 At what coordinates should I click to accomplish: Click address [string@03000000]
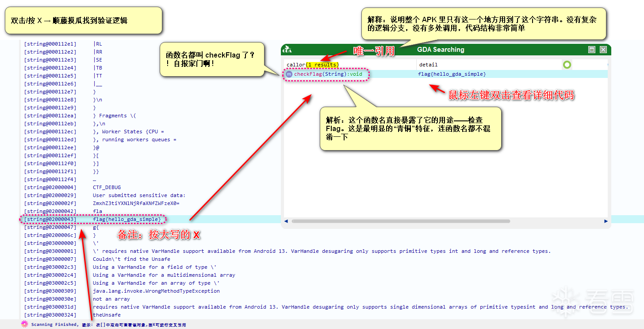pyautogui.click(x=50, y=243)
